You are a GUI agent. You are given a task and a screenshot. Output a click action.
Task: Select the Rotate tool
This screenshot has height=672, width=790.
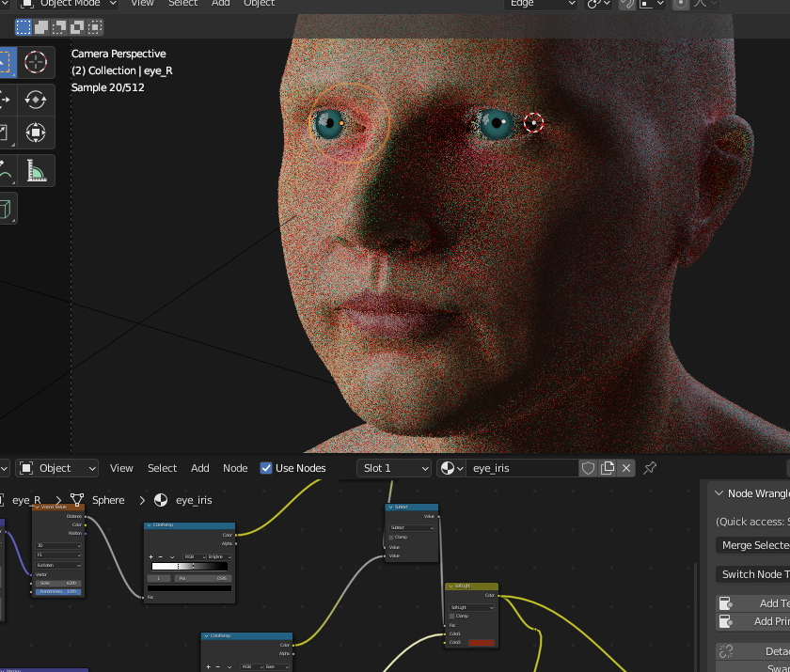click(36, 98)
